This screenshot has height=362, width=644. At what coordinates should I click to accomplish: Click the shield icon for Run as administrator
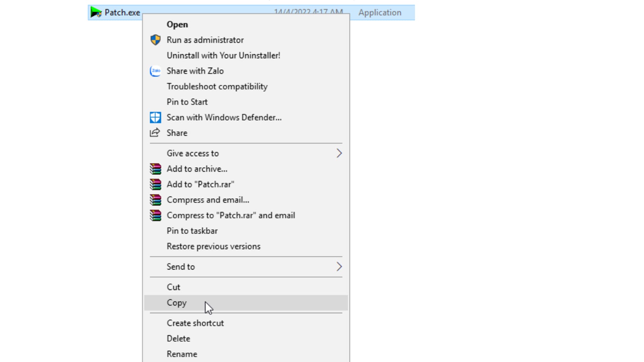(155, 40)
